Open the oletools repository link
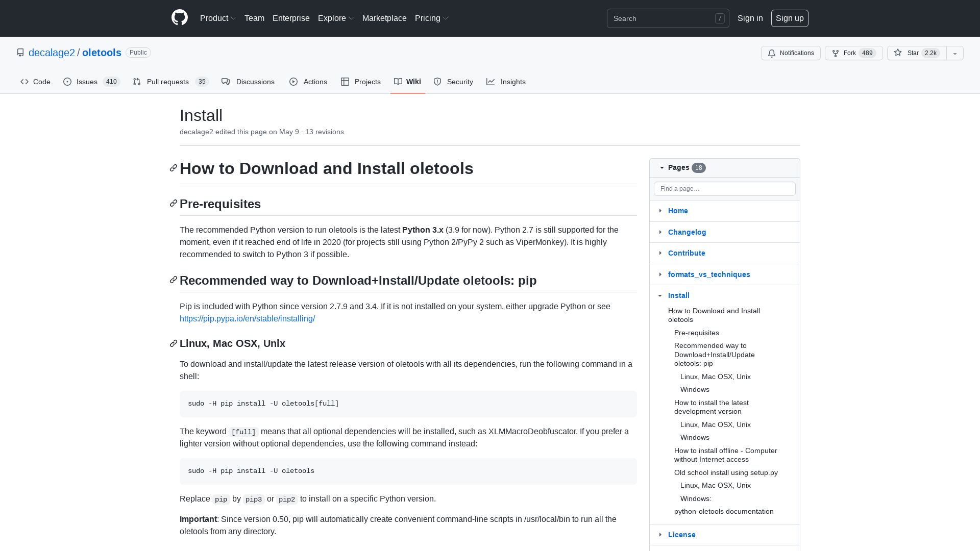 click(102, 53)
